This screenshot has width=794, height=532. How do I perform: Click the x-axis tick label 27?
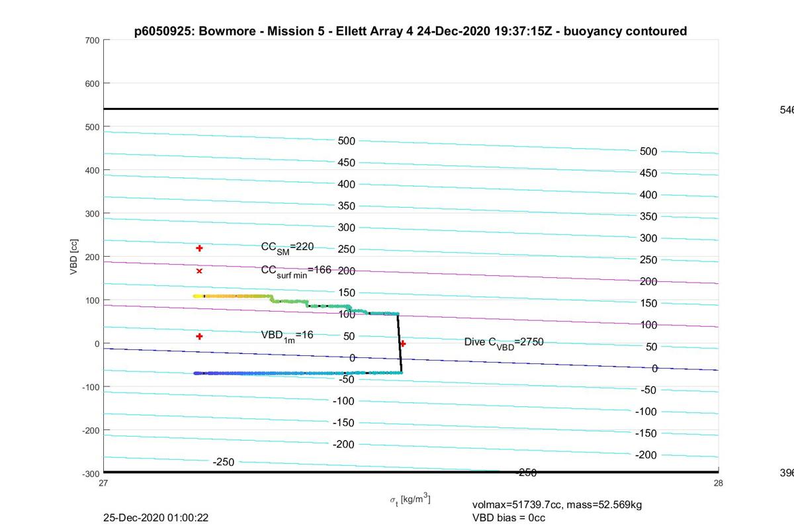[104, 483]
